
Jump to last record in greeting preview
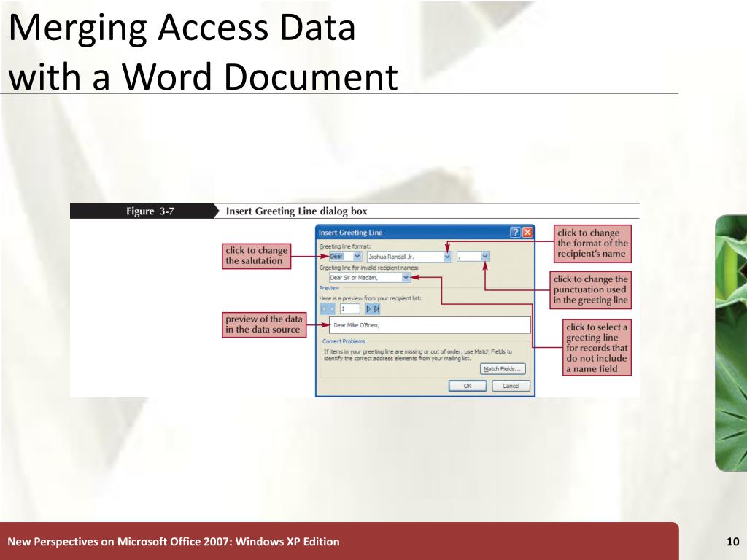[x=376, y=309]
